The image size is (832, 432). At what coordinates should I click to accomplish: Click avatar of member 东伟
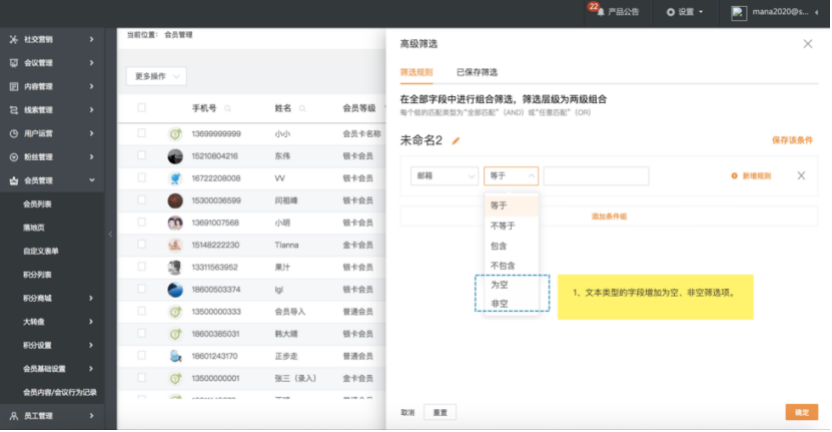pyautogui.click(x=175, y=156)
